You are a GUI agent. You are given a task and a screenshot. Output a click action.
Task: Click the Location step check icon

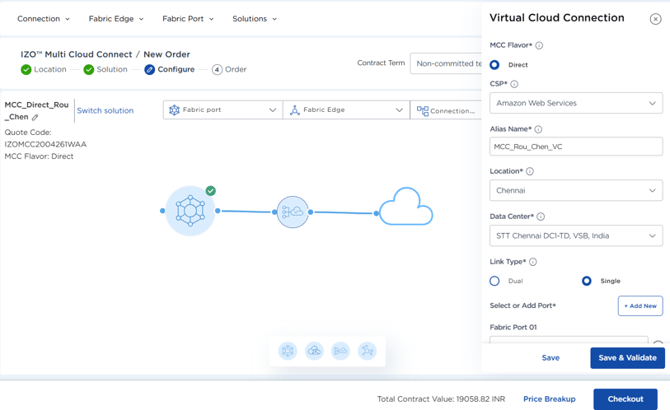coord(26,70)
